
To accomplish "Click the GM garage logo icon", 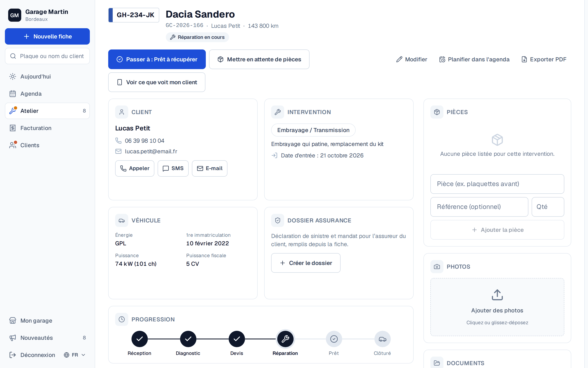I will point(14,15).
